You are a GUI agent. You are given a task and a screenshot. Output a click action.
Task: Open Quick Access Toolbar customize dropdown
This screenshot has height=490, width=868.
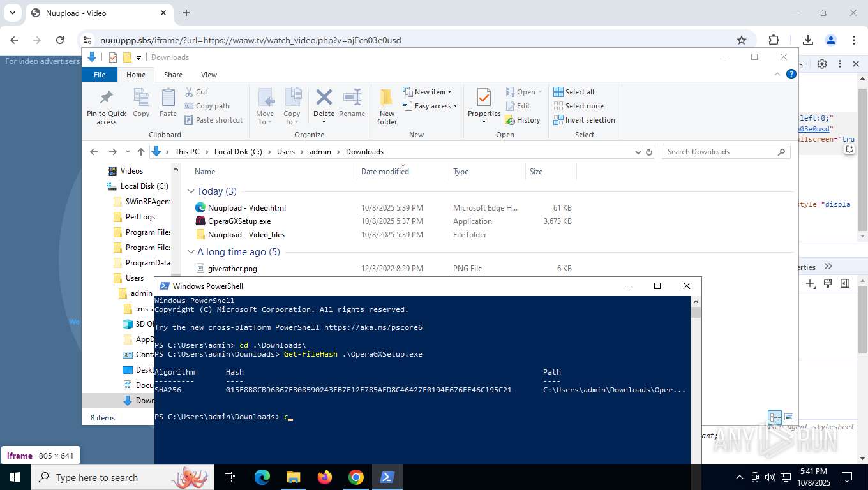click(x=138, y=57)
